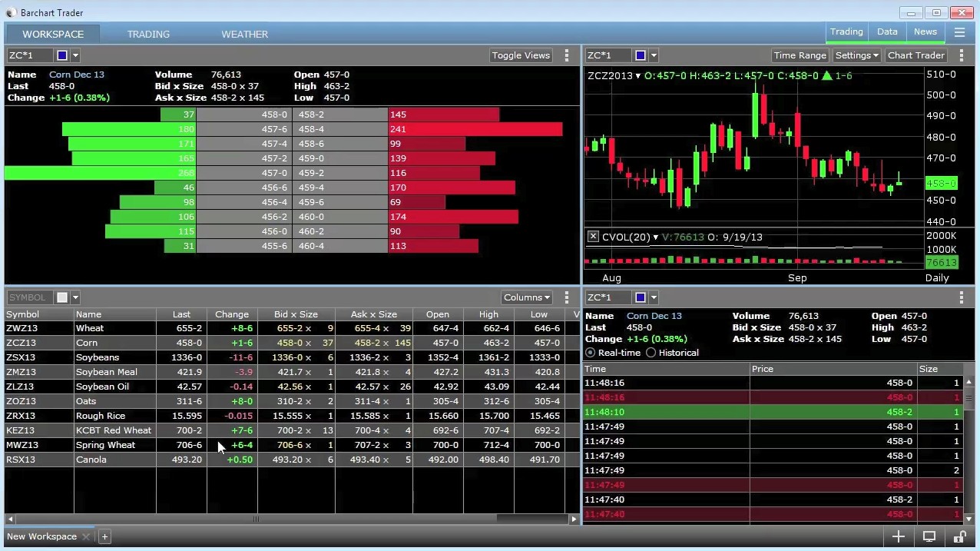This screenshot has width=980, height=551.
Task: Open the link dropdown in the chart panel
Action: (654, 55)
